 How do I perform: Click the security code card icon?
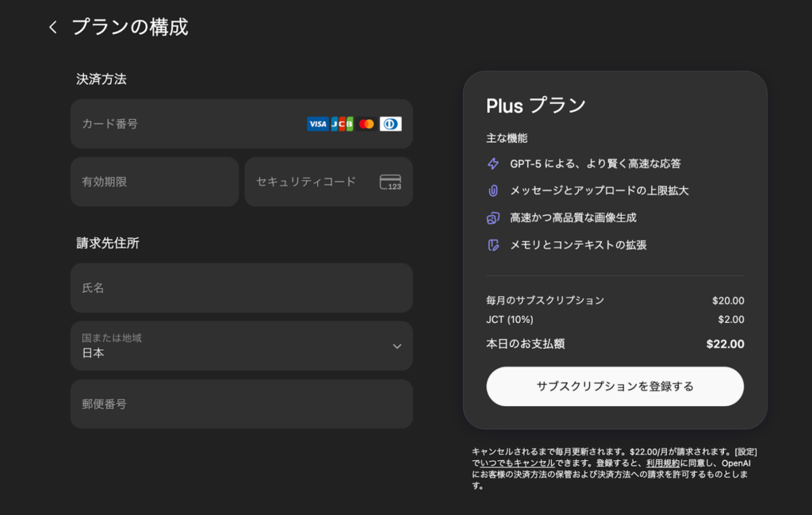point(391,181)
